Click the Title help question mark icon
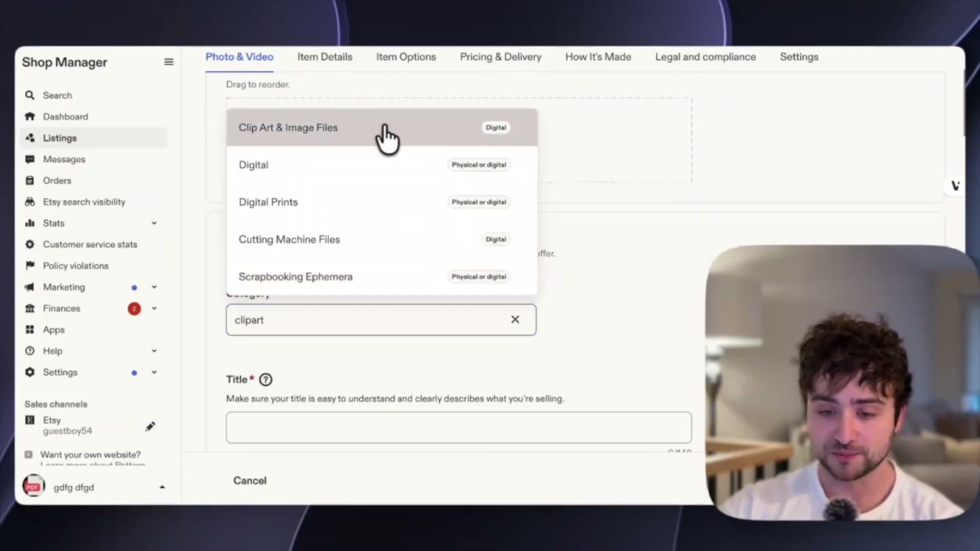 click(265, 380)
